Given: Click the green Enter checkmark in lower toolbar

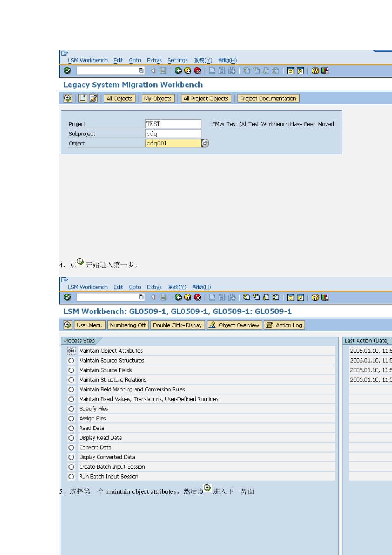Looking at the screenshot, I should click(67, 297).
